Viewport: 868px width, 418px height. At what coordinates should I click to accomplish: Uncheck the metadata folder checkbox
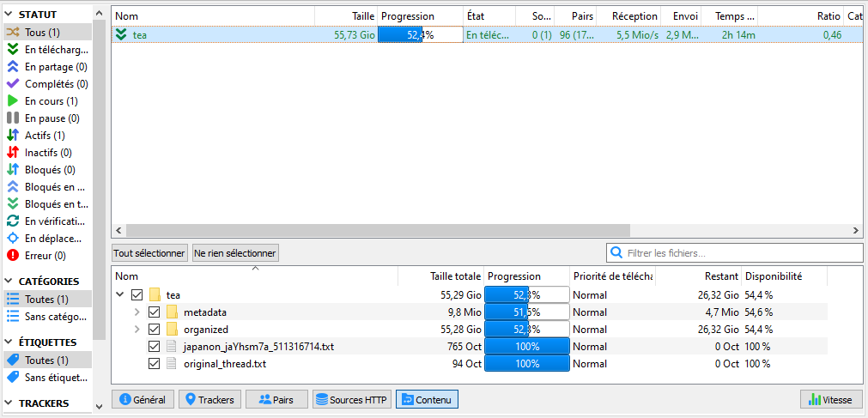pos(155,312)
